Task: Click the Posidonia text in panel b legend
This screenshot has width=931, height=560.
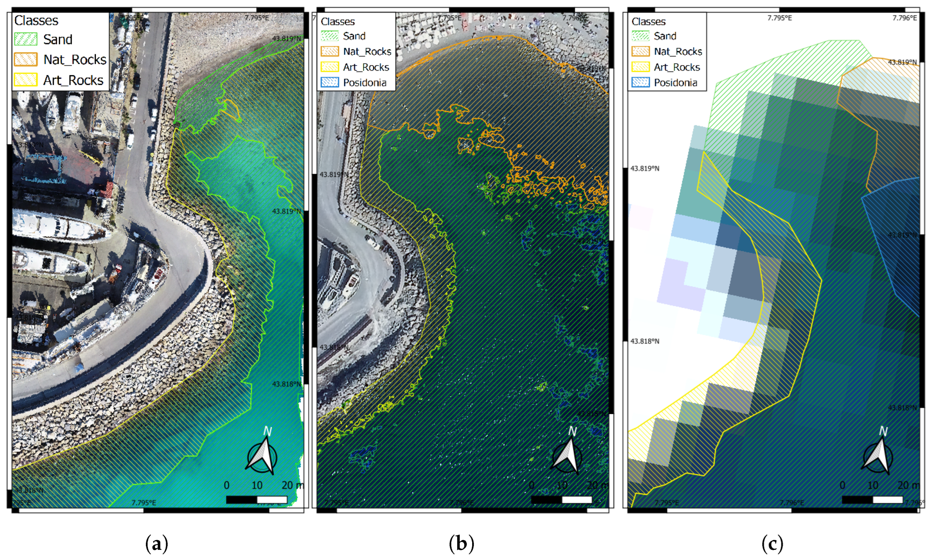Action: 364,83
